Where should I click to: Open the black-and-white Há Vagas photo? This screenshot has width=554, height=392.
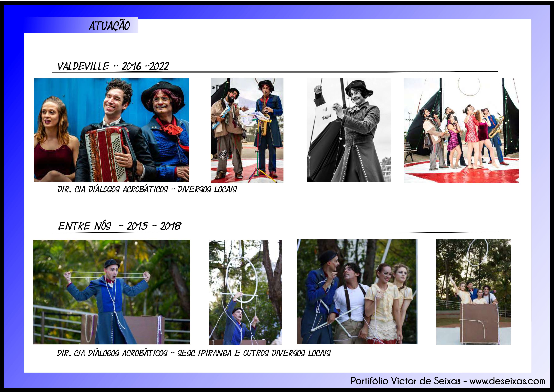[348, 130]
